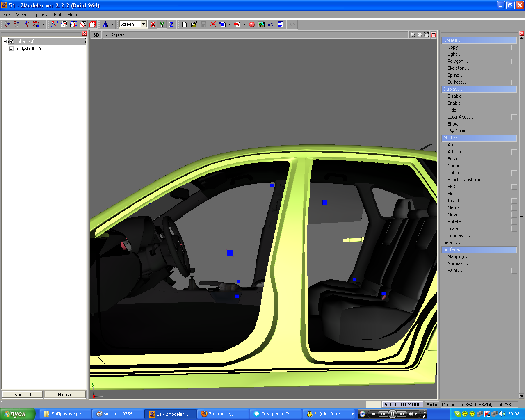Image resolution: width=525 pixels, height=420 pixels.
Task: Click the red X delete icon in toolbar
Action: point(213,25)
